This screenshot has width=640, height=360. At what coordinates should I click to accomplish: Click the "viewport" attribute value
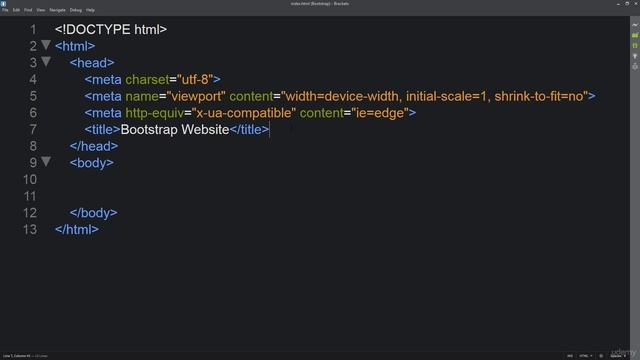click(196, 96)
